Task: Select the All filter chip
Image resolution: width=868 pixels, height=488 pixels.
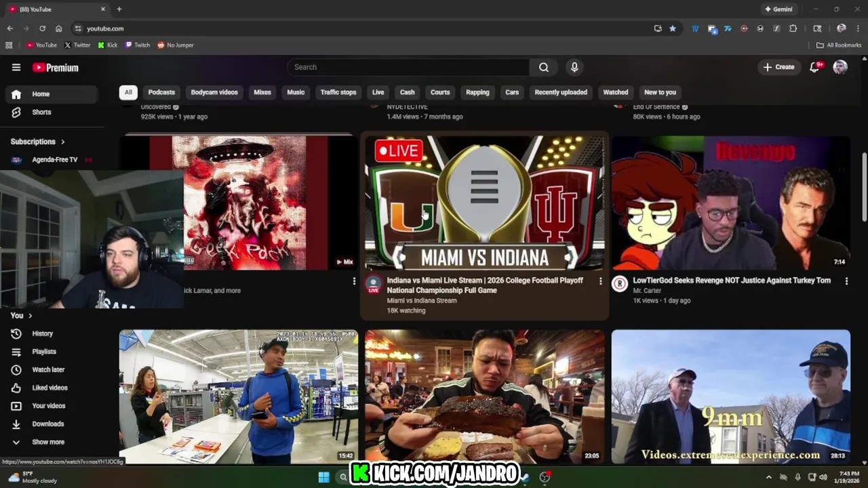Action: pos(128,92)
